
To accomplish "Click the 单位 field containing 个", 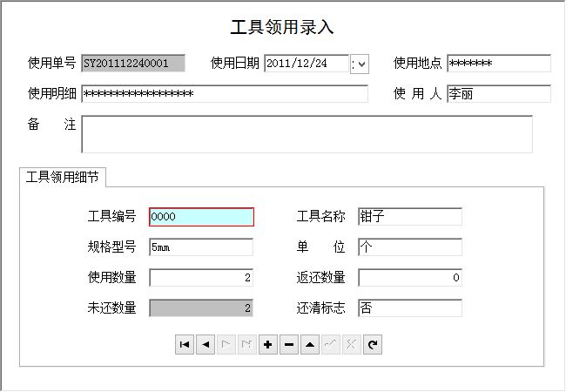I will click(410, 247).
